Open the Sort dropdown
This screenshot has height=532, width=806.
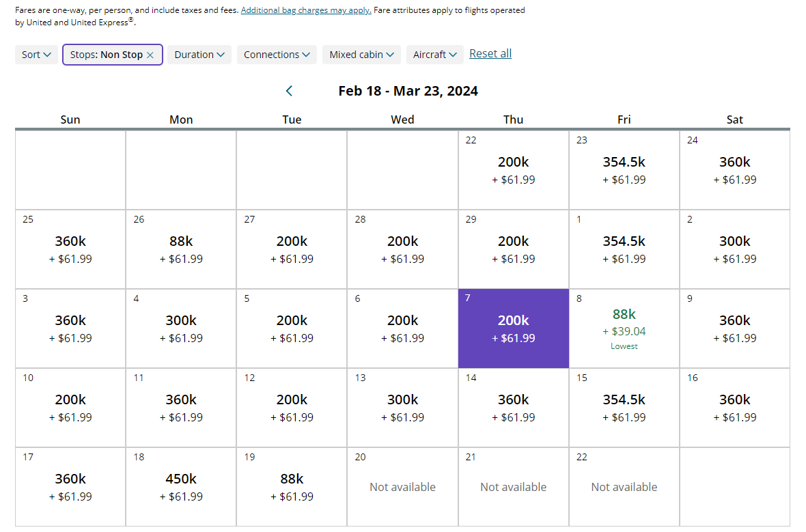click(36, 55)
